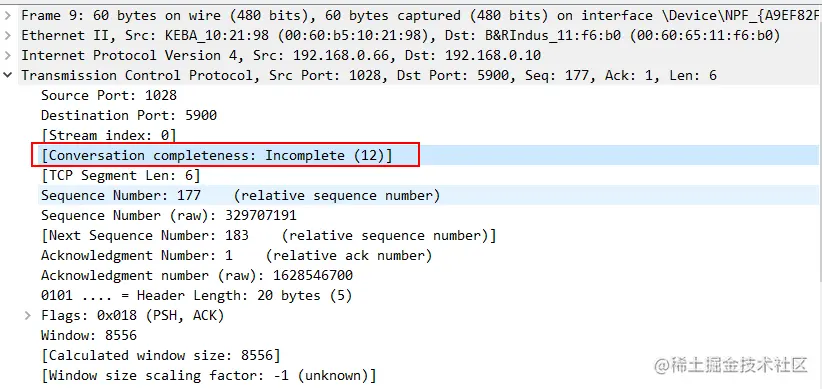Expand the Frame 9 row
822x389 pixels.
(7, 16)
